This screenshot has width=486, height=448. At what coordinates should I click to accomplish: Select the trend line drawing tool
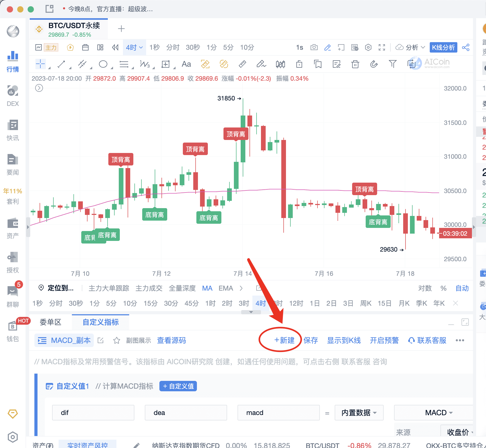[61, 64]
